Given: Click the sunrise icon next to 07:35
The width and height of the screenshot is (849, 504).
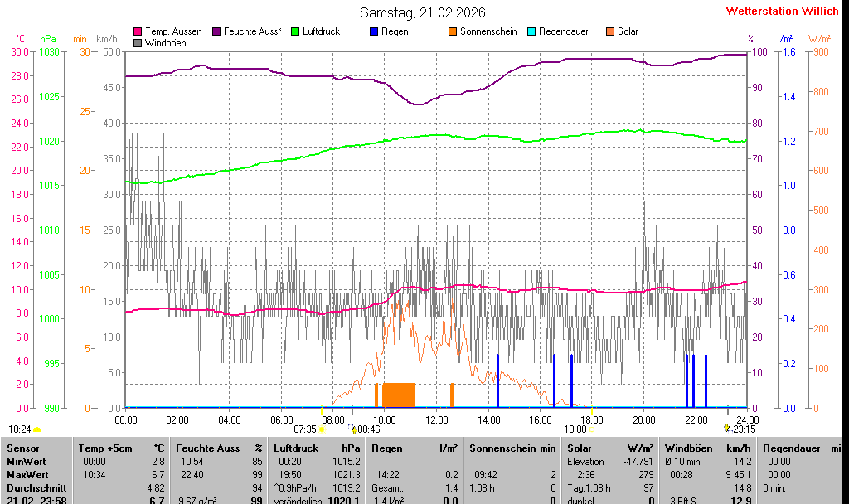Looking at the screenshot, I should [323, 429].
